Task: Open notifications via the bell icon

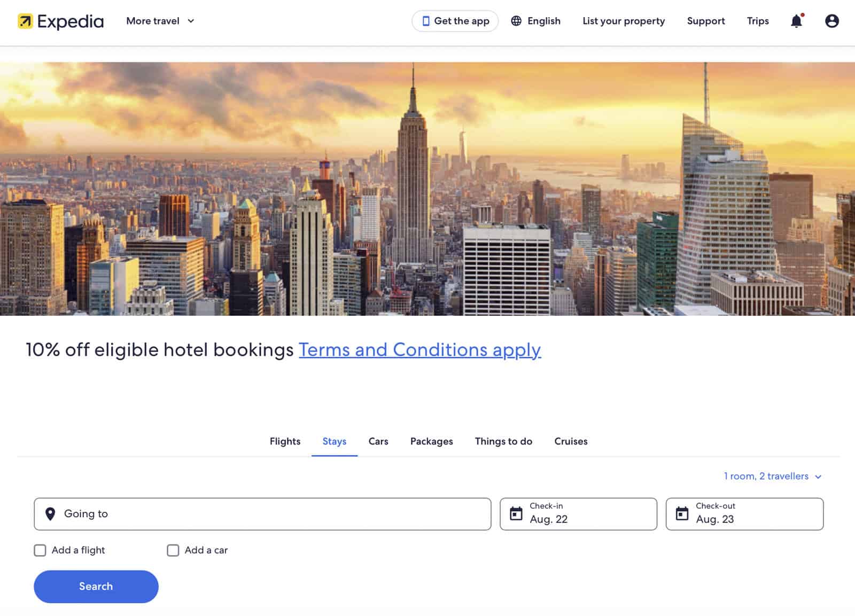Action: pos(796,21)
